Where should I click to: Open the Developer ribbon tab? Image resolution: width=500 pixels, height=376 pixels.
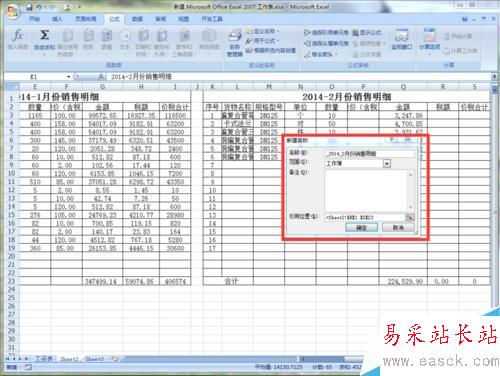tap(212, 19)
